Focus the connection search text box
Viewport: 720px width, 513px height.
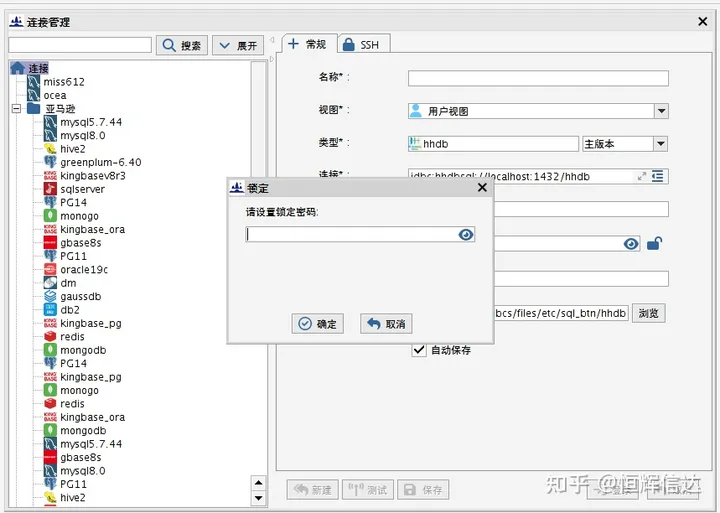(x=80, y=45)
